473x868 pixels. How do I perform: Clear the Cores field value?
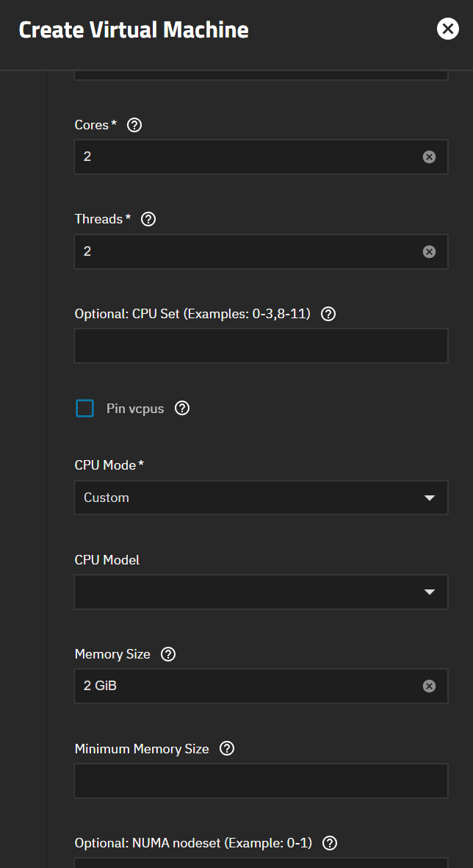tap(430, 157)
